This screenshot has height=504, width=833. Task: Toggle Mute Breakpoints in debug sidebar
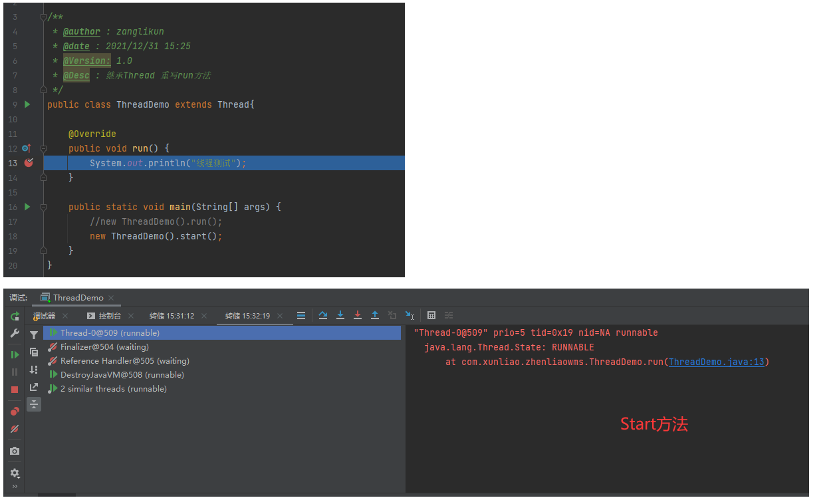tap(15, 429)
